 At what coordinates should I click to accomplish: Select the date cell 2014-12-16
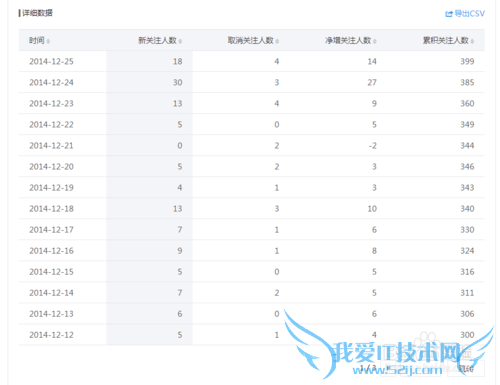51,251
